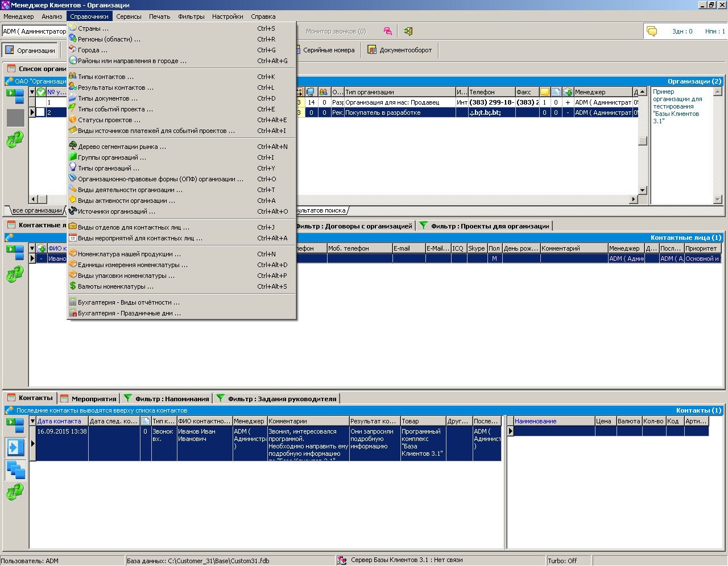Click the pink chat bubbles toolbar icon
This screenshot has height=566, width=728.
tap(387, 31)
